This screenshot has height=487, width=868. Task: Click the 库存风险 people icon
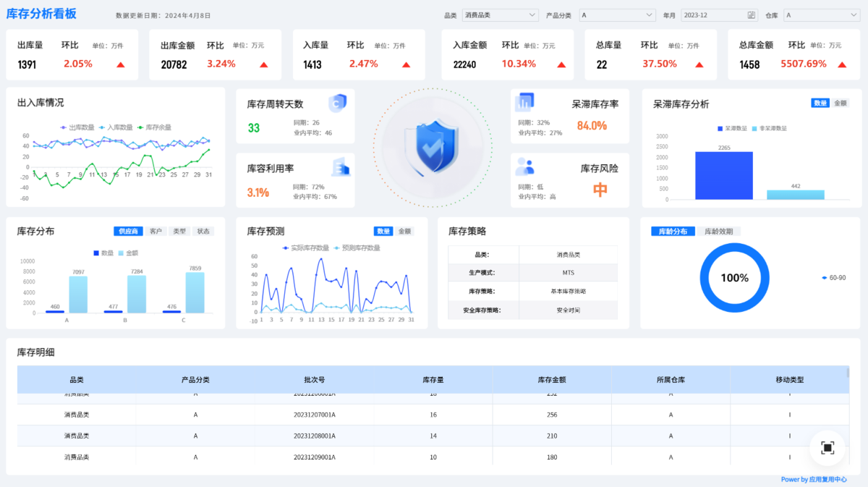525,167
